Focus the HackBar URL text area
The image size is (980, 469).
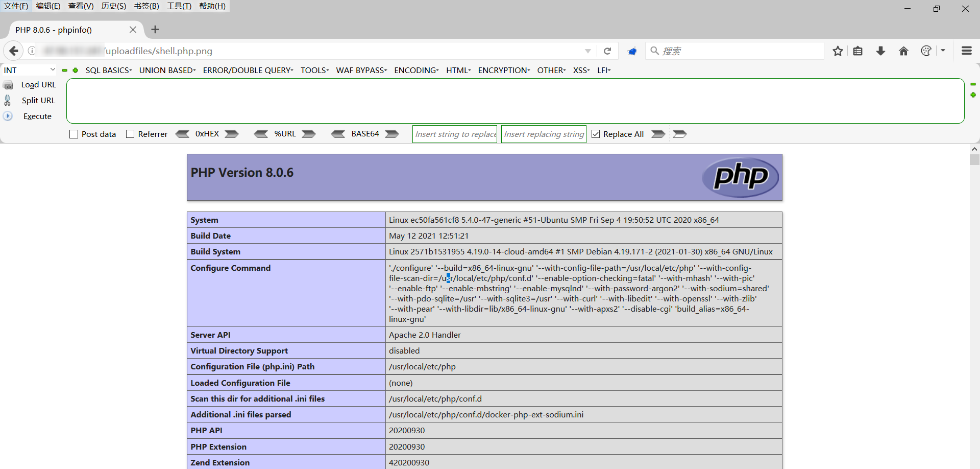click(515, 101)
